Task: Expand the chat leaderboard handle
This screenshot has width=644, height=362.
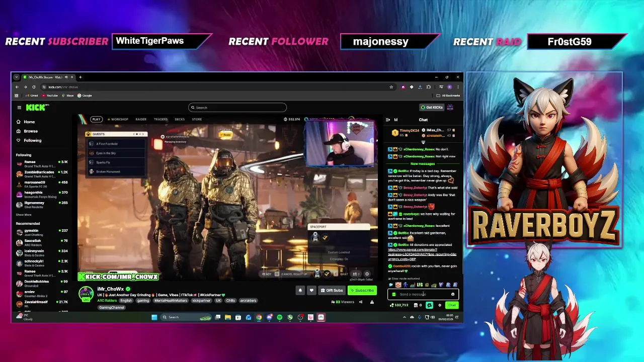Action: (x=423, y=143)
